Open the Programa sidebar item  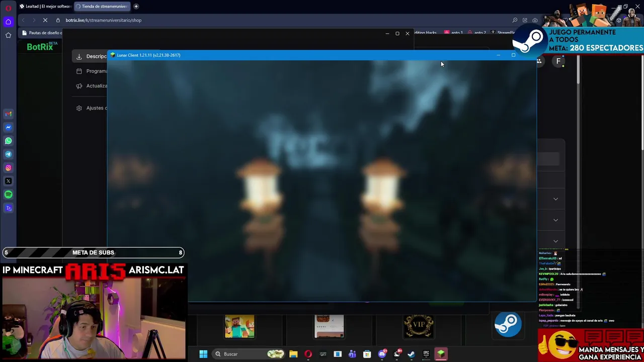pyautogui.click(x=92, y=71)
